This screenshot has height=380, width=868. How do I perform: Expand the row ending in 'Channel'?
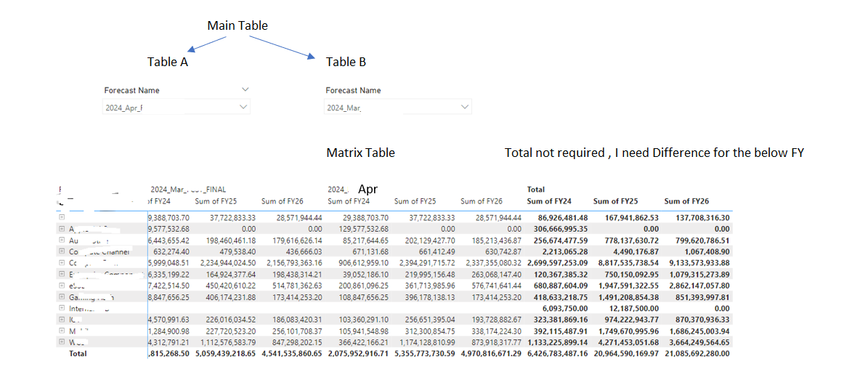click(61, 252)
